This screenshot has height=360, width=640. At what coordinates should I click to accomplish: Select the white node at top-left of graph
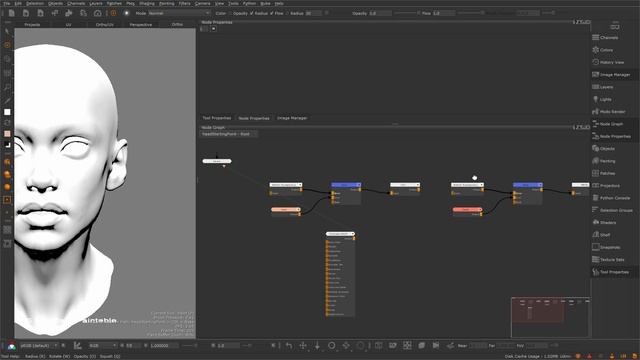[217, 161]
